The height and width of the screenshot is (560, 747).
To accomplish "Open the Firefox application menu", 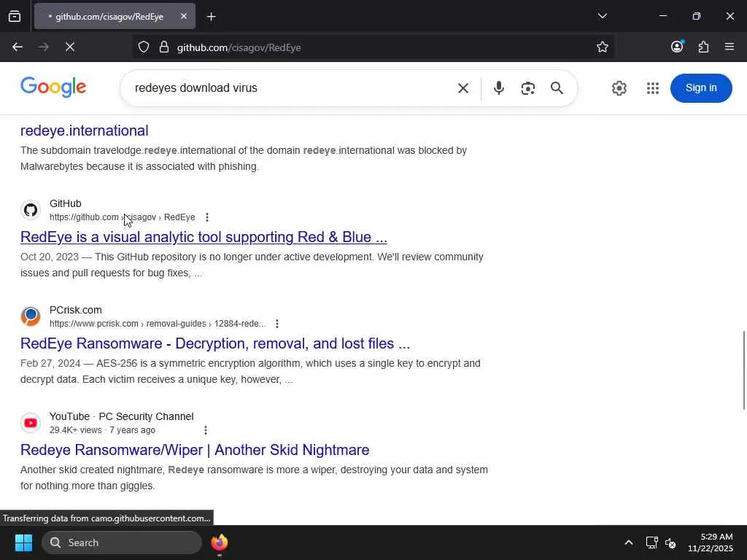I will (729, 47).
